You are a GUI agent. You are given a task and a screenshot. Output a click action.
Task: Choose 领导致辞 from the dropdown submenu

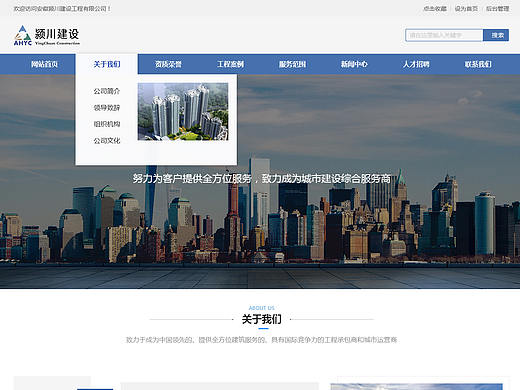point(107,108)
